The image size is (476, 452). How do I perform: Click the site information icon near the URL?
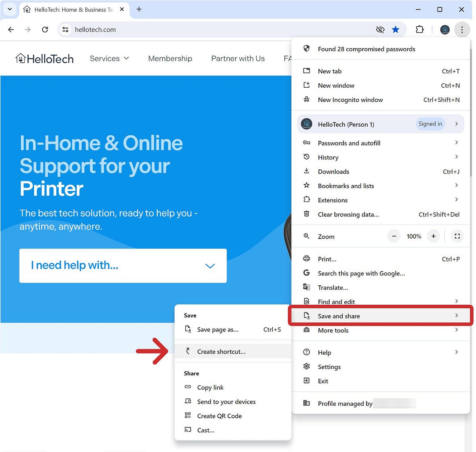(x=65, y=29)
